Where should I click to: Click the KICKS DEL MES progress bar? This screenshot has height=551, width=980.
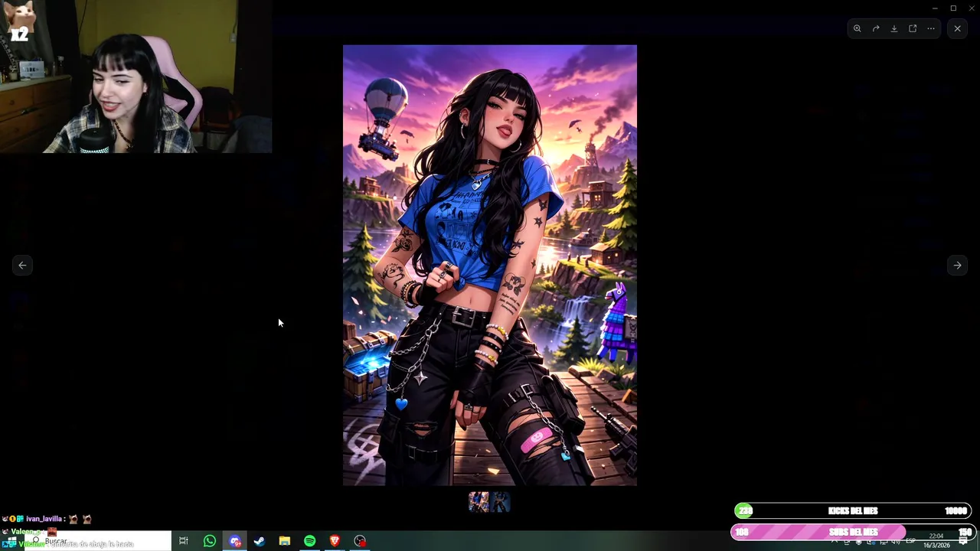point(853,510)
